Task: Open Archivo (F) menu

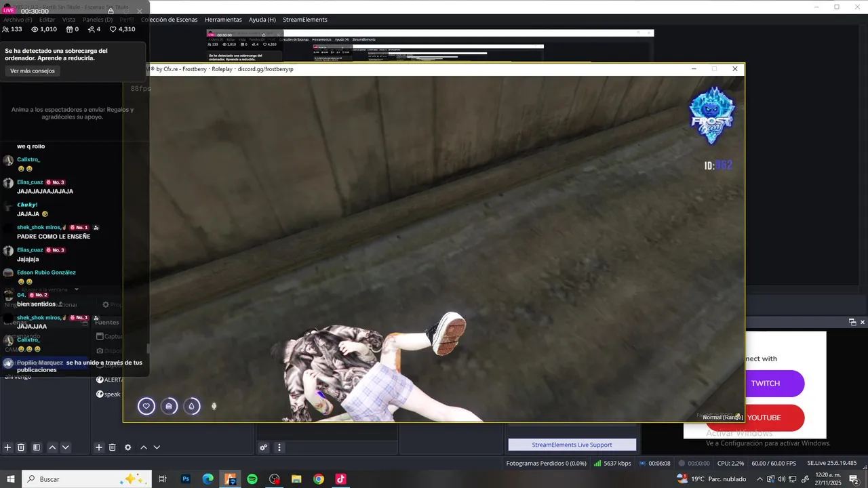Action: [18, 20]
